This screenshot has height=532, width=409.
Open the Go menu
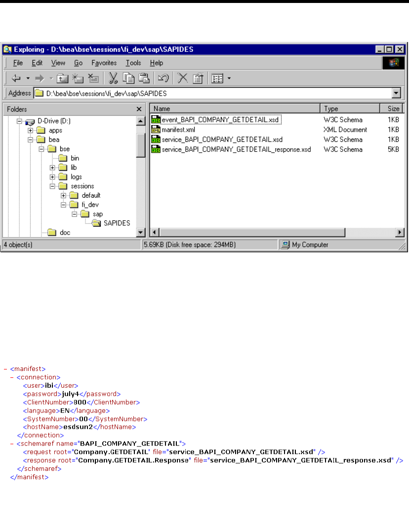coord(79,63)
